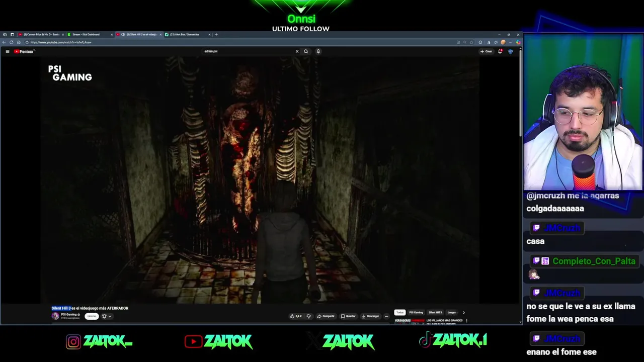This screenshot has height=362, width=644.
Task: Show more chips with the right arrow
Action: 463,312
